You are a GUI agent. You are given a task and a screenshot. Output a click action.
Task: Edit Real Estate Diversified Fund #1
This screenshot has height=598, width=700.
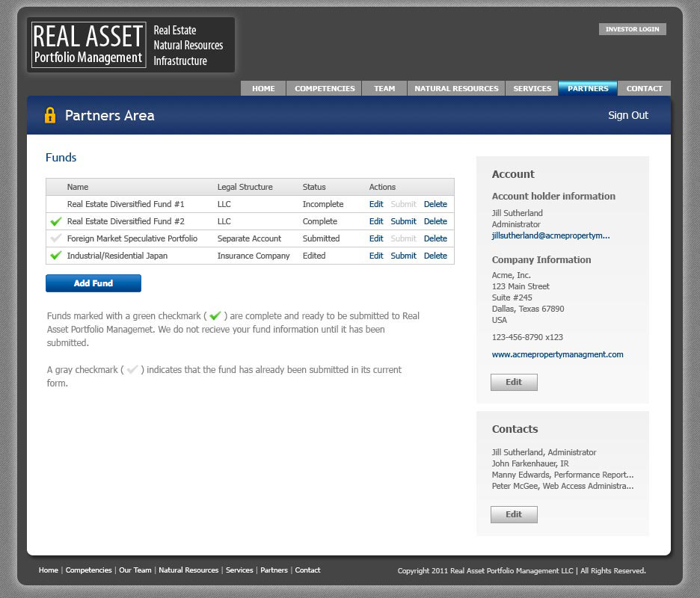tap(376, 204)
